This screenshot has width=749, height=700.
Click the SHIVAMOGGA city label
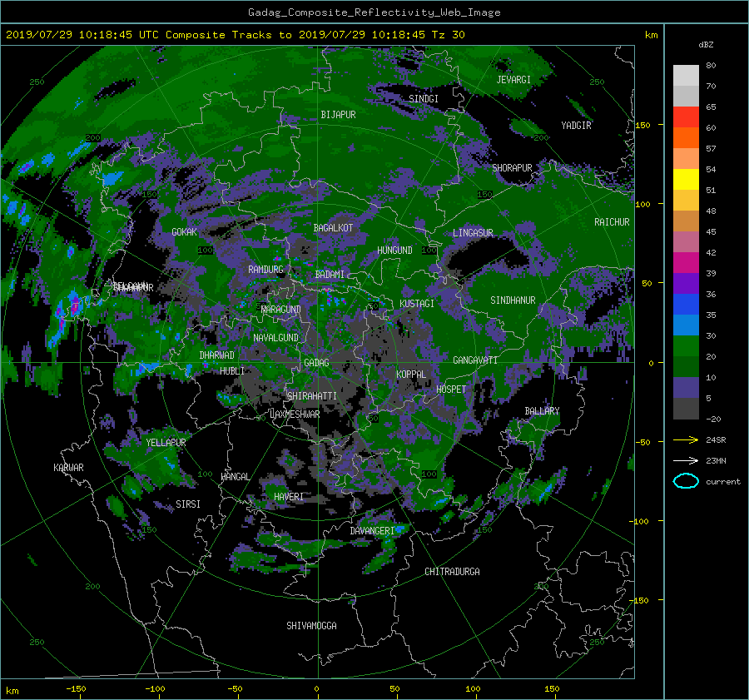[311, 625]
